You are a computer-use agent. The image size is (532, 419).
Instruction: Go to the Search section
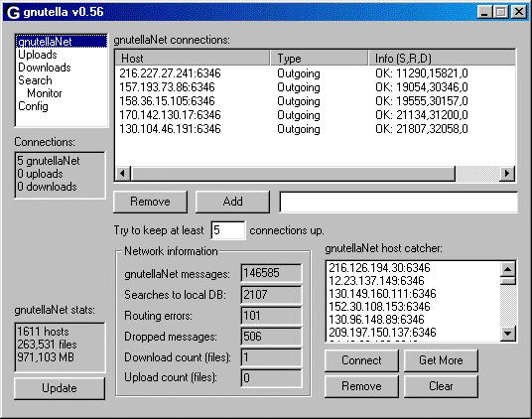coord(35,80)
